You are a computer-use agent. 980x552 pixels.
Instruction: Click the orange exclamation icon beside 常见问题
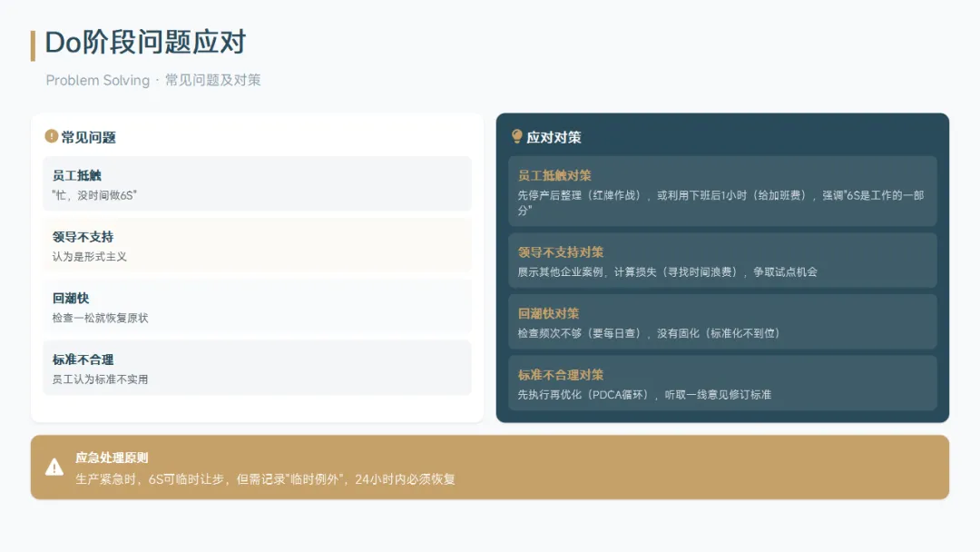(51, 136)
